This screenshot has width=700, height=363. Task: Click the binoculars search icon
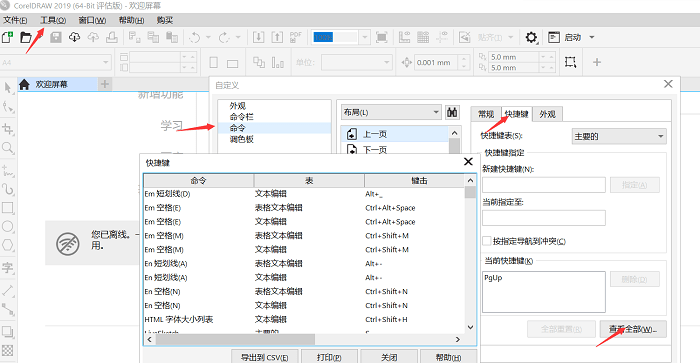pos(452,113)
